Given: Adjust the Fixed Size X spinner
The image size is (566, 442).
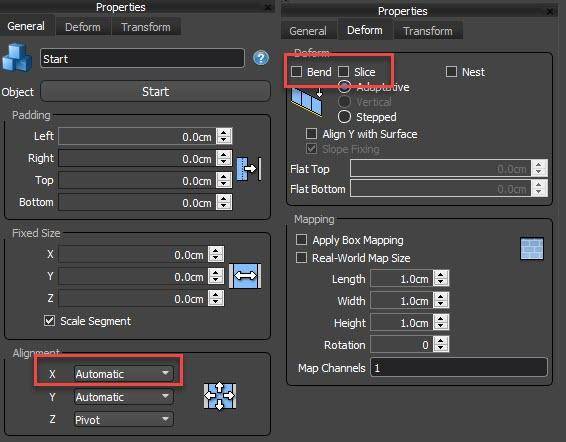Looking at the screenshot, I should (216, 254).
